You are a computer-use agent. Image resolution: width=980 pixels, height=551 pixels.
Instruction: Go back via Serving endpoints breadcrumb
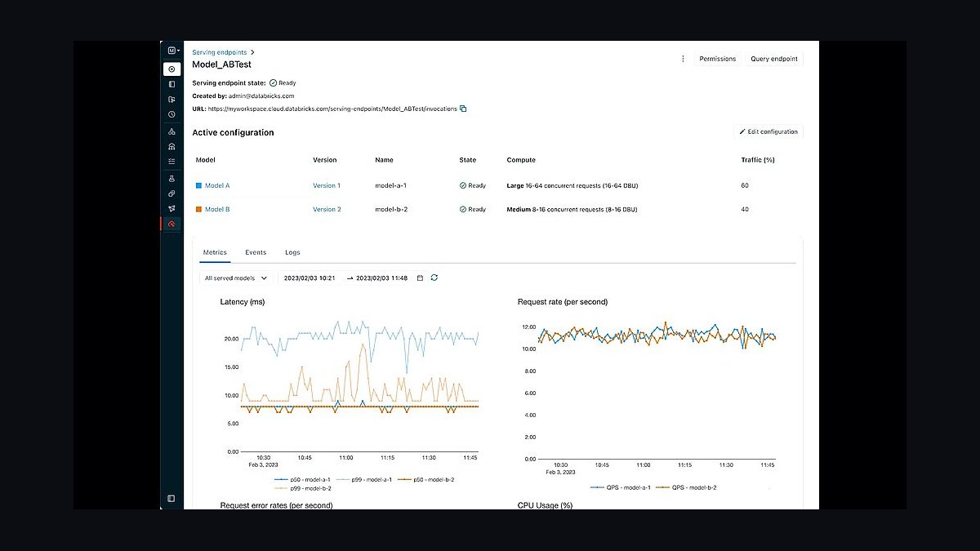(x=219, y=52)
